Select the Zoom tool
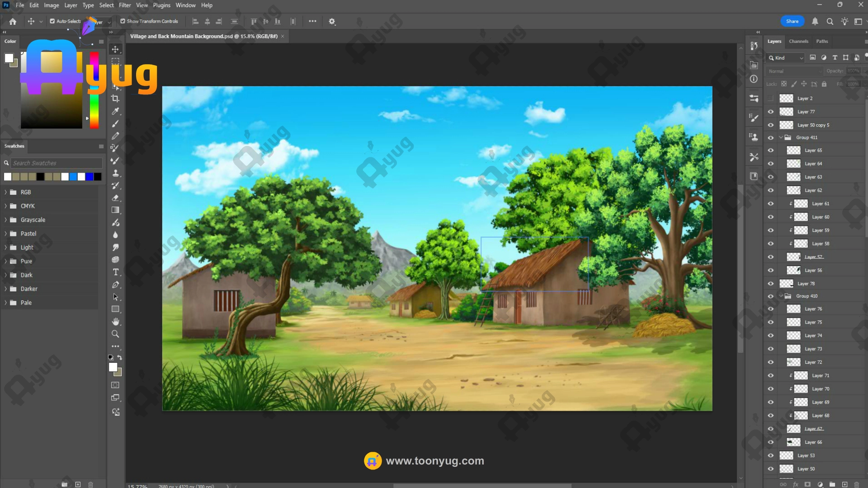The image size is (868, 488). pyautogui.click(x=115, y=334)
